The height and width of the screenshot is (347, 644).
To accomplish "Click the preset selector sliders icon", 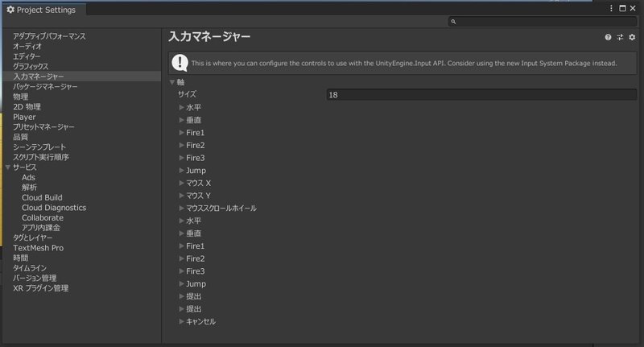I will [x=620, y=37].
